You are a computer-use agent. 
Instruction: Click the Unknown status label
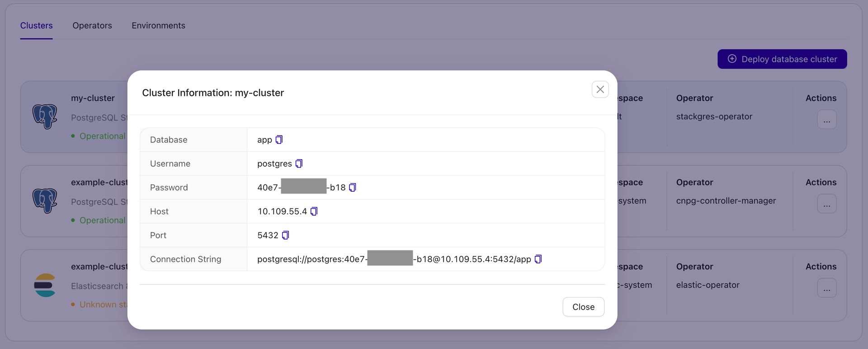click(103, 305)
